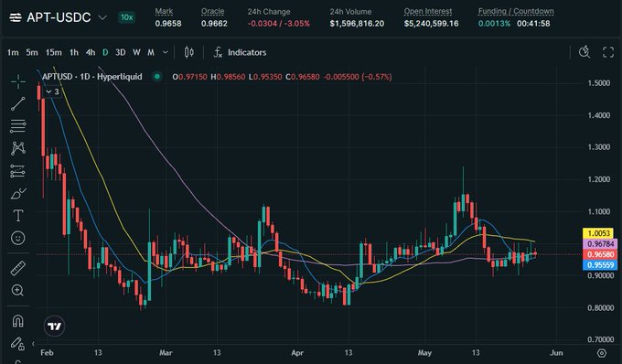Viewport: 622px width, 364px height.
Task: Expand more timeframe options chevron
Action: click(166, 52)
